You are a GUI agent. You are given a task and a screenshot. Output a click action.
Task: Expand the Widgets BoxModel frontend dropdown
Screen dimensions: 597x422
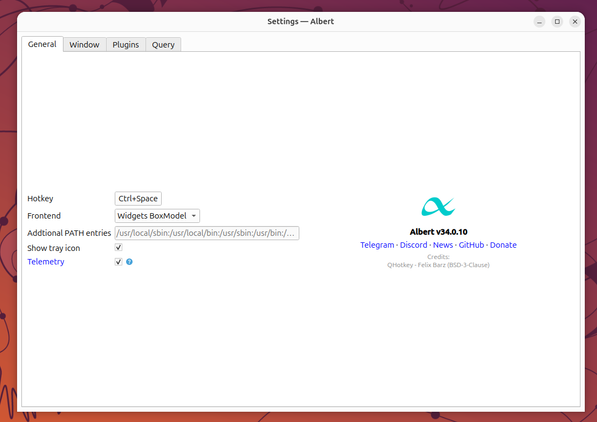click(x=157, y=216)
